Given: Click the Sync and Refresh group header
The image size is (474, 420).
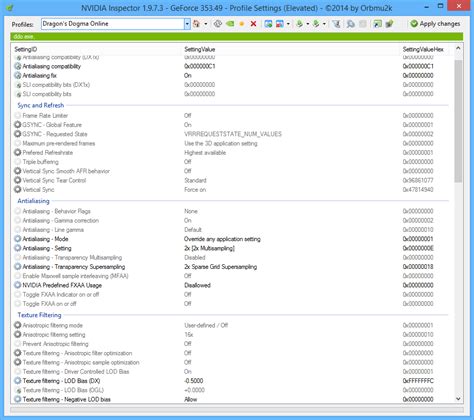Looking at the screenshot, I should pos(41,105).
